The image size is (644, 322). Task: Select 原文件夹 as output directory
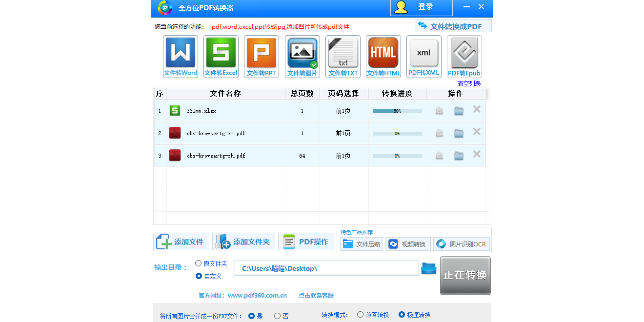198,263
